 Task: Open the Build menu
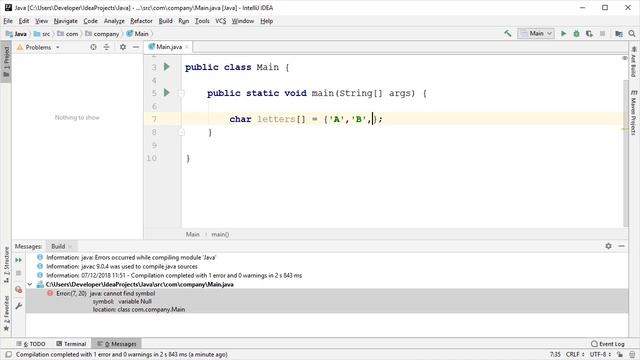tap(165, 21)
